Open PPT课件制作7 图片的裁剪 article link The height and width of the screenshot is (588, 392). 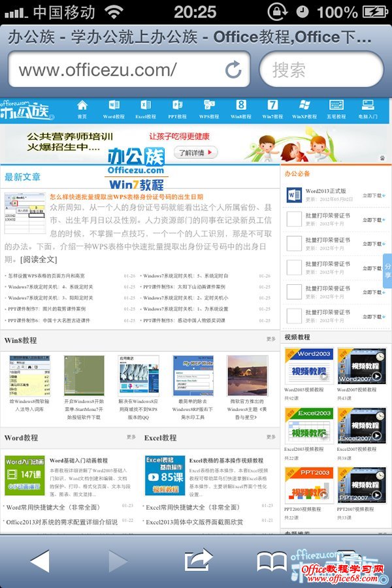tap(46, 309)
